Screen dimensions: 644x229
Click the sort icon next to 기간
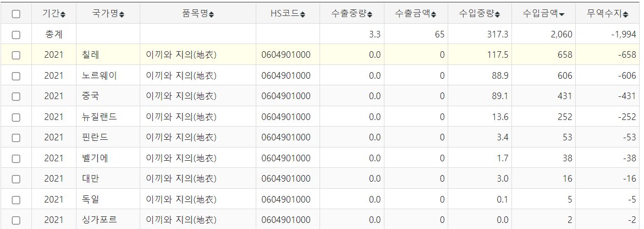(63, 14)
